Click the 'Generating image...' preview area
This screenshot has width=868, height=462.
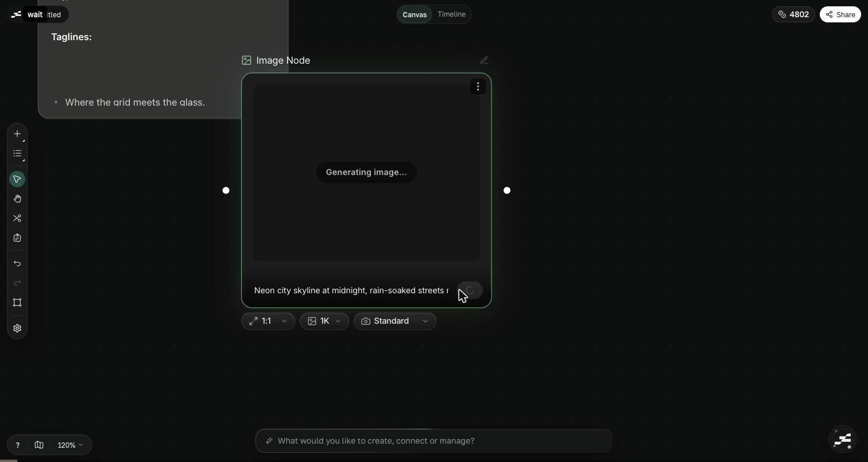pyautogui.click(x=366, y=172)
